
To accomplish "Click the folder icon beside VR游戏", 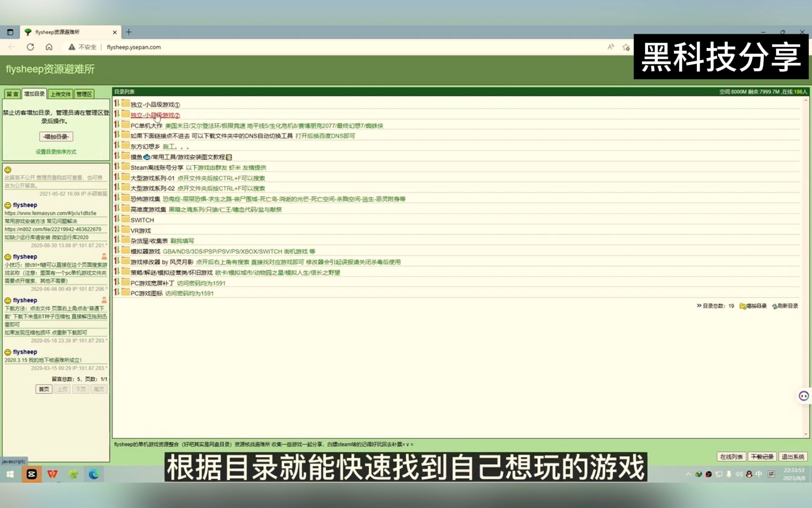I will [125, 229].
